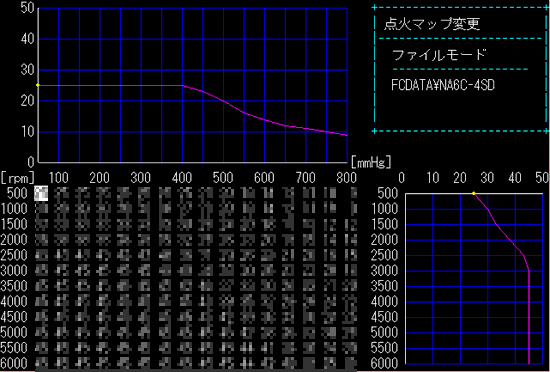Click the [rpm] axis label

(18, 178)
